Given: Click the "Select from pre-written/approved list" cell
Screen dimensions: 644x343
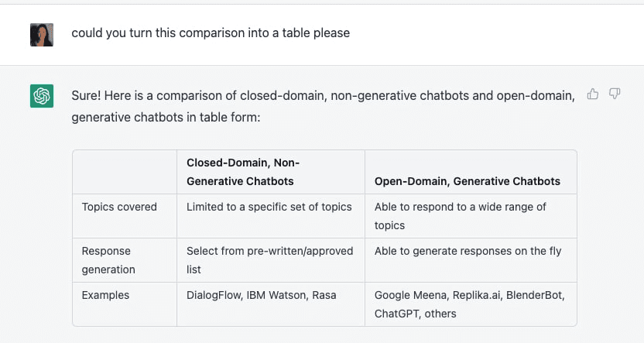Looking at the screenshot, I should pos(269,260).
